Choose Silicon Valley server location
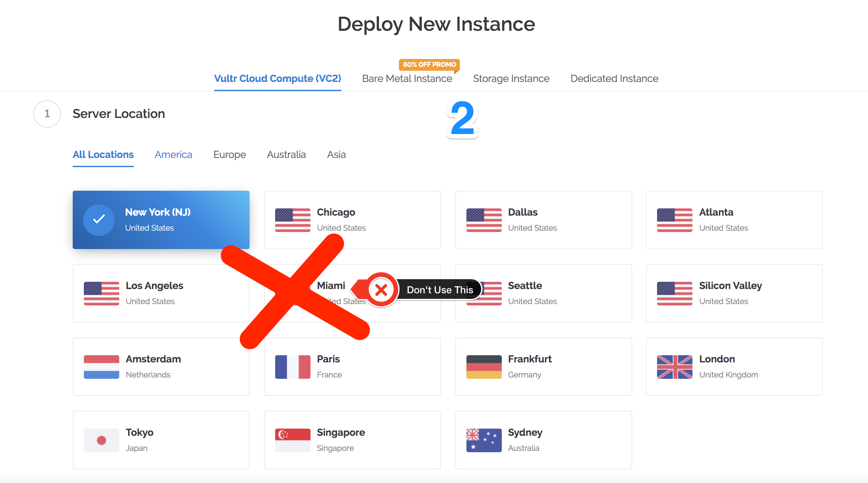Screen dimensions: 868x483 (734, 293)
